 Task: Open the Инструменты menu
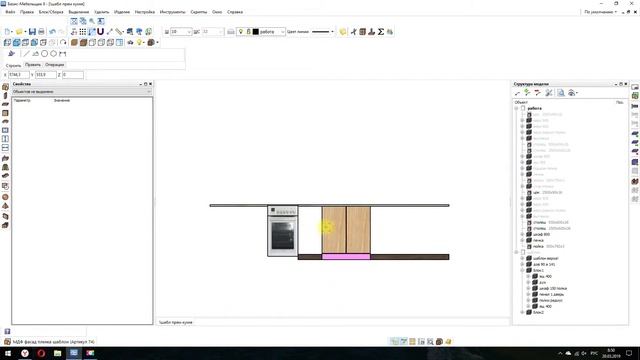pos(172,12)
